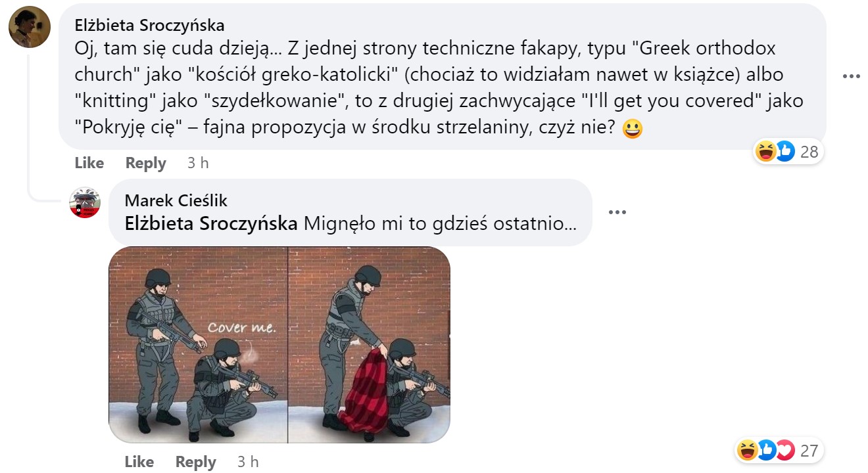Open the 3 h timestamp on first comment
Viewport: 868px width, 473px height.
pos(198,163)
